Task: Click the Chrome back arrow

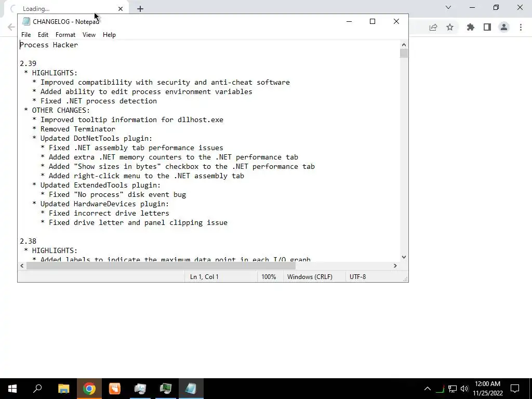Action: point(11,27)
